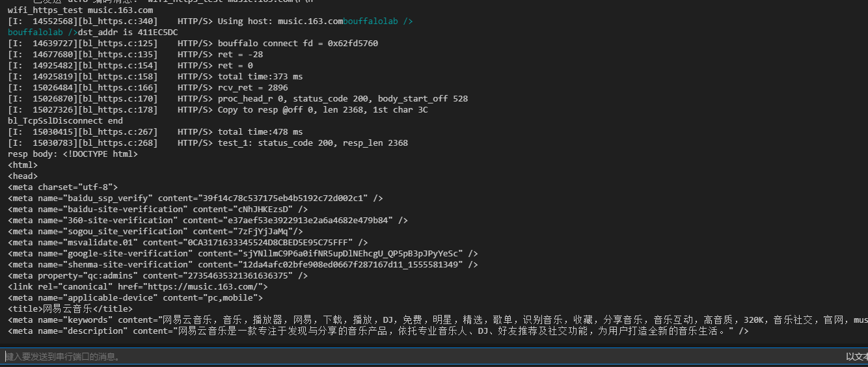Screen dimensions: 868x367
Task: Click the 'sogou_site_verification' meta line
Action: pos(155,232)
